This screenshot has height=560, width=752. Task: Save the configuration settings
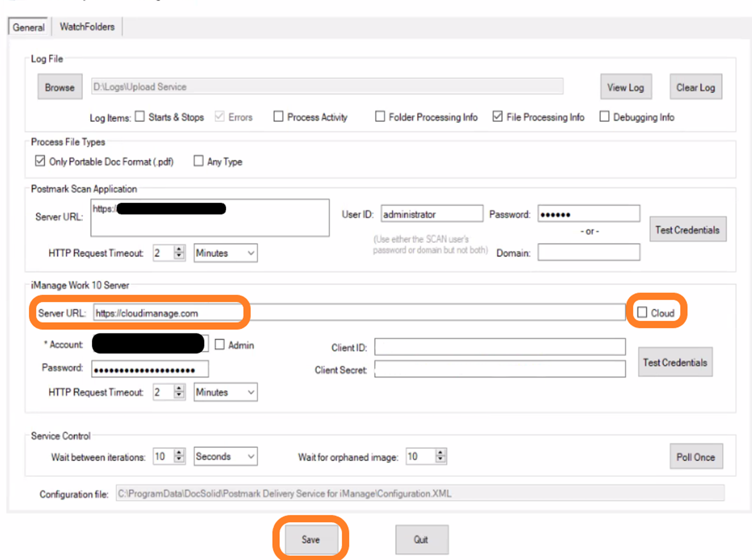[311, 539]
